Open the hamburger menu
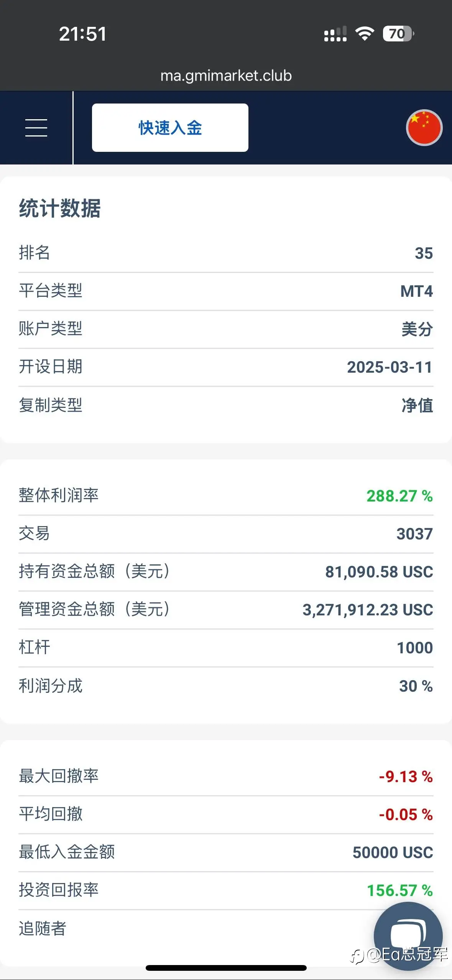 click(36, 128)
